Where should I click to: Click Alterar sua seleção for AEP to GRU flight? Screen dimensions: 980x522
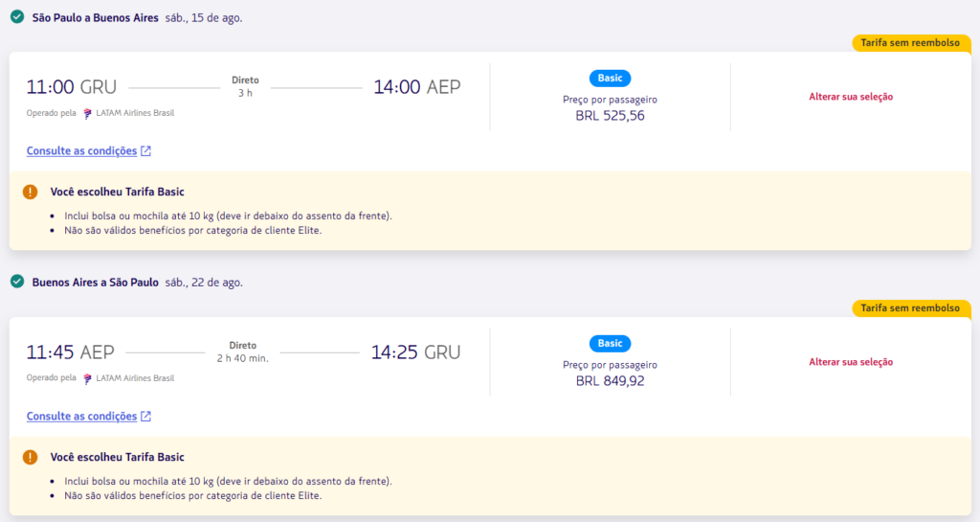coord(851,361)
